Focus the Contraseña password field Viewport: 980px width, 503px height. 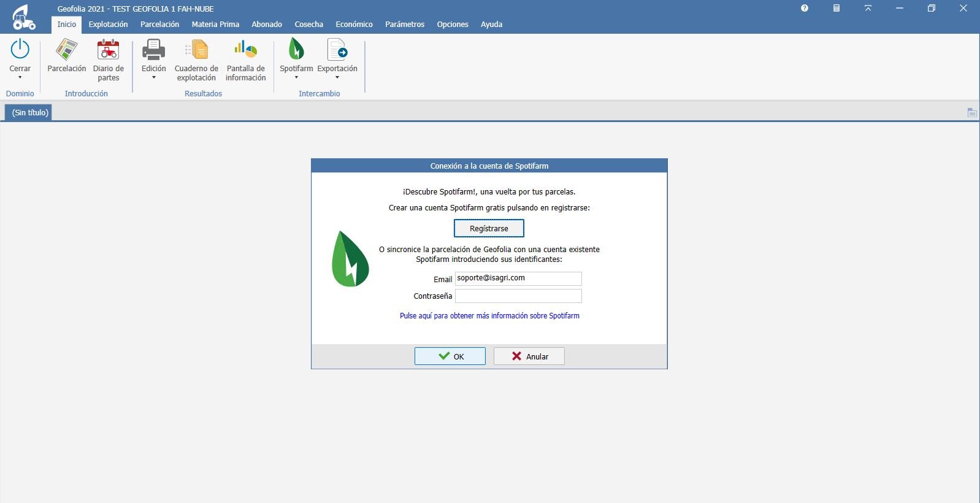(518, 296)
